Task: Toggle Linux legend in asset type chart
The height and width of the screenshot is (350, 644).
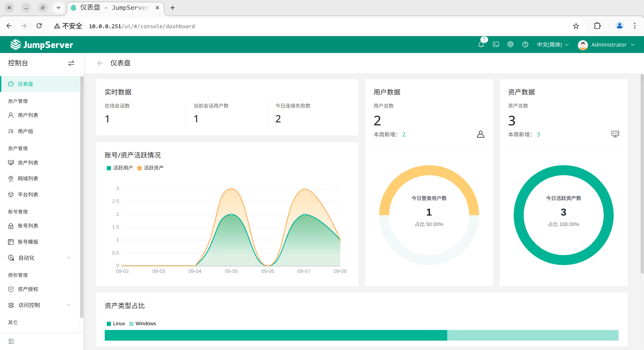Action: coord(116,324)
